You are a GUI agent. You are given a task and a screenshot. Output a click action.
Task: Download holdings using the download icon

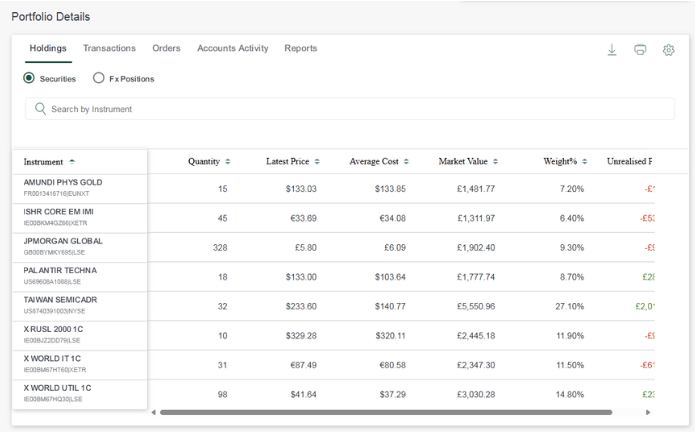tap(612, 50)
